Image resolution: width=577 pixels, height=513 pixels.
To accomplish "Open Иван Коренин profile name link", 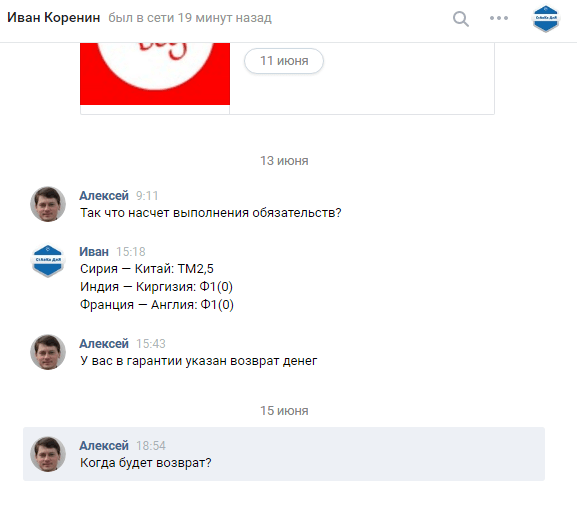I will 54,17.
